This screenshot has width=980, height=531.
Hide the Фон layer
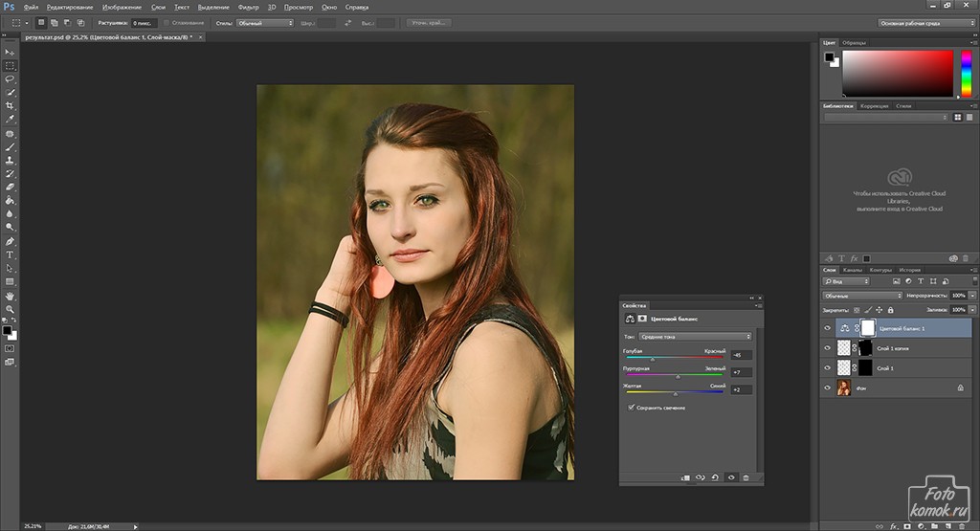pyautogui.click(x=828, y=387)
